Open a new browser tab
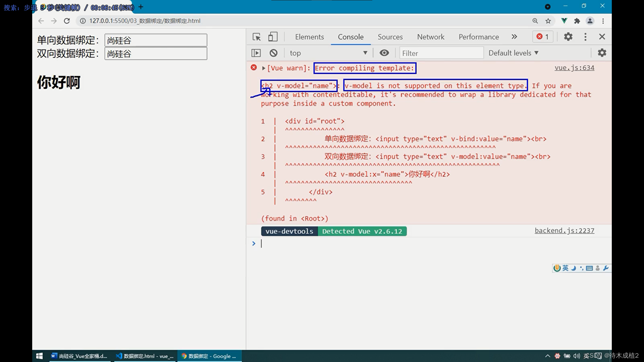This screenshot has width=644, height=362. pyautogui.click(x=141, y=7)
